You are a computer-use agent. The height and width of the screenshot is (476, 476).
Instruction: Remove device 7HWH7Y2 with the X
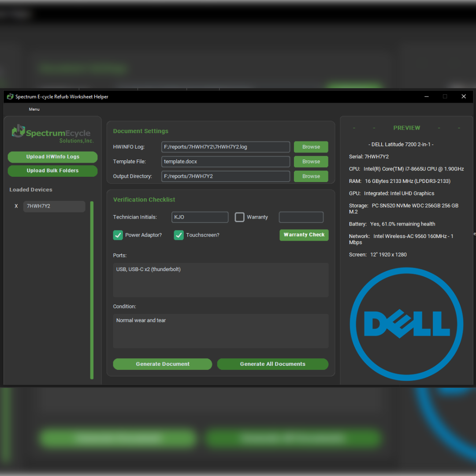[16, 206]
